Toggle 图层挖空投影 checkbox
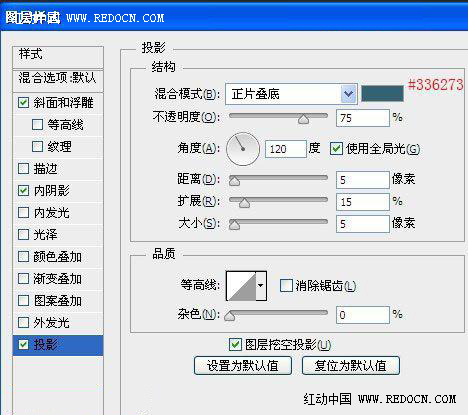Image resolution: width=468 pixels, height=415 pixels. [235, 345]
